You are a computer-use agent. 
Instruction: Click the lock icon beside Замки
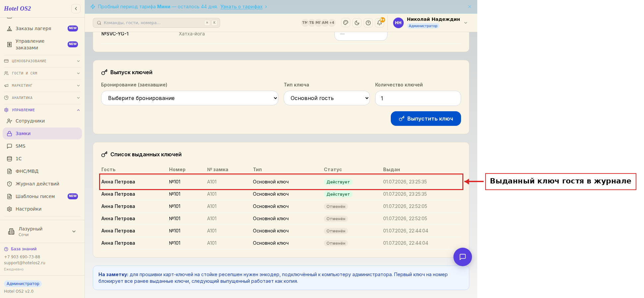[x=10, y=133]
